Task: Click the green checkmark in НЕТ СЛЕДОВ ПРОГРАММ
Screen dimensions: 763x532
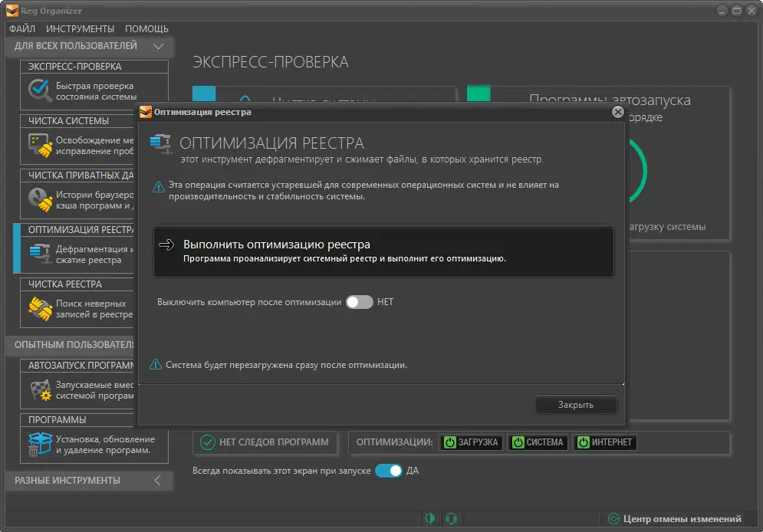Action: coord(208,442)
